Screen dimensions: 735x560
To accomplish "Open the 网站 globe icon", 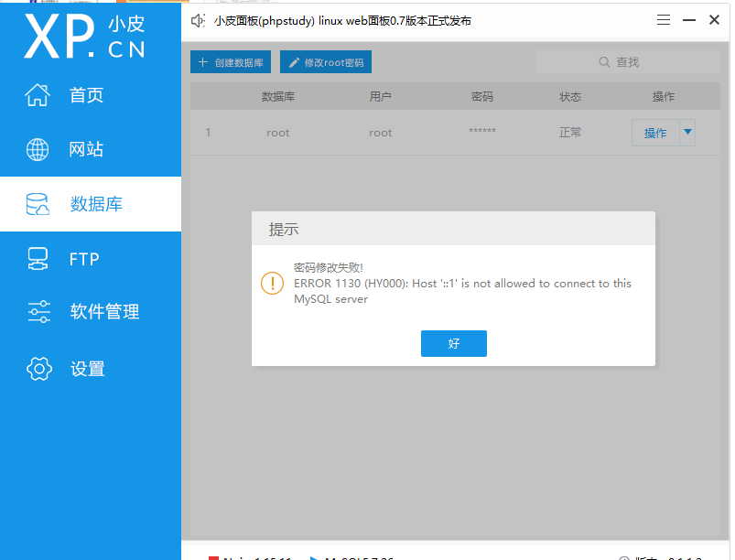I will (x=38, y=149).
